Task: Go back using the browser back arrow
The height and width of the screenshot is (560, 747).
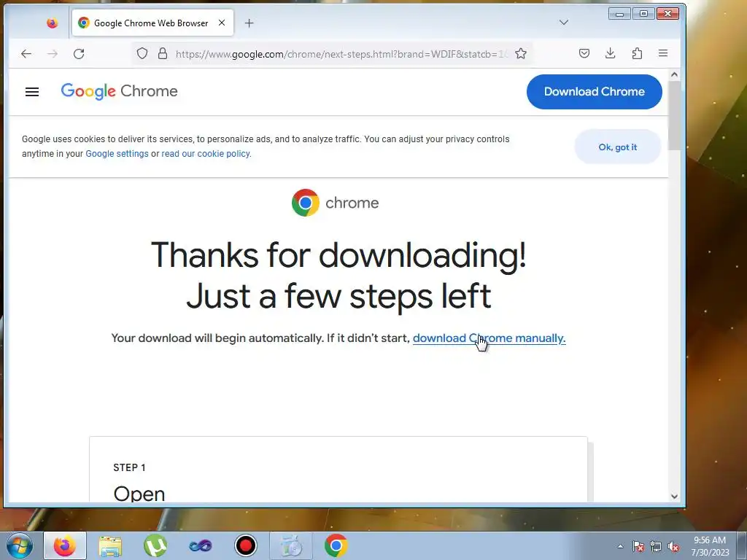Action: [26, 54]
